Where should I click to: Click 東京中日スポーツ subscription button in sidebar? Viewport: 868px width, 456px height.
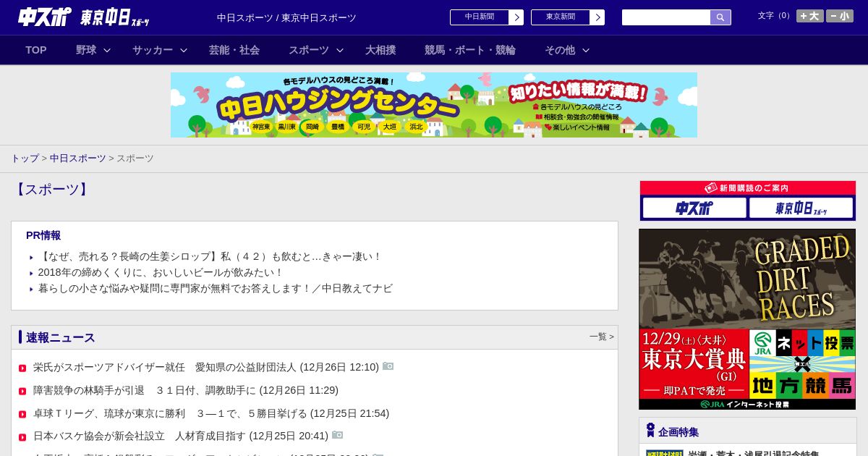801,208
